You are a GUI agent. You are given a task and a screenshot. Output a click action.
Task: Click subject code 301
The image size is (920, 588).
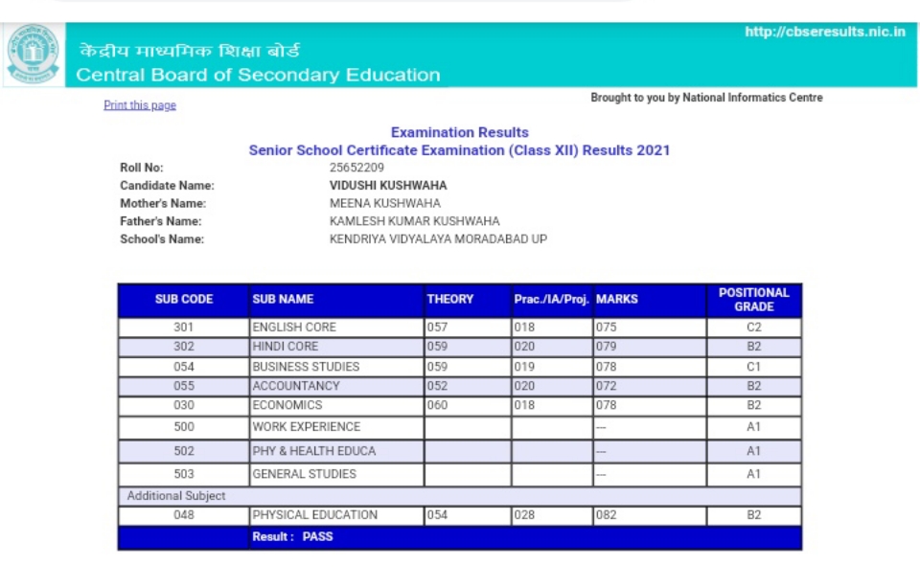pos(184,328)
